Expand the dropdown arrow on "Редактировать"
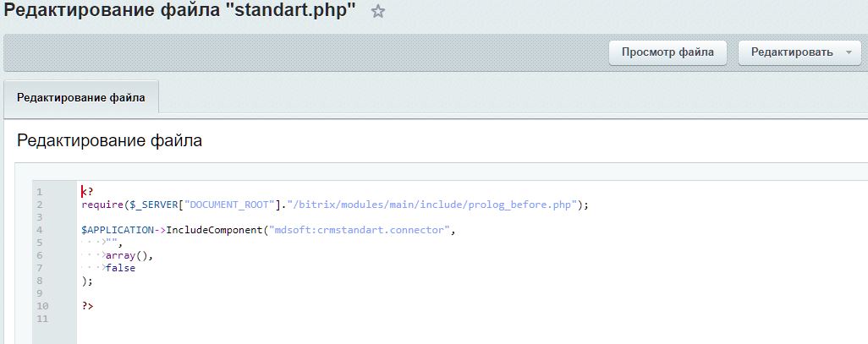 point(849,52)
